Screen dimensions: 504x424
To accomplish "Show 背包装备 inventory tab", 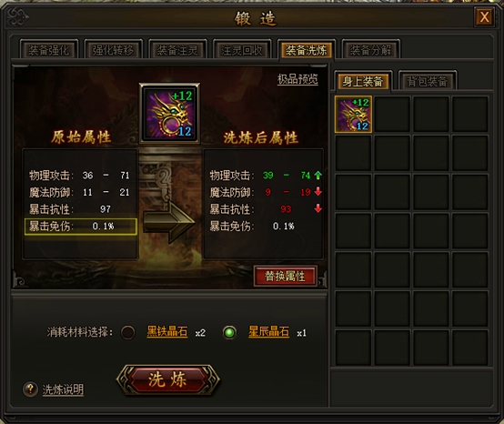I will pyautogui.click(x=428, y=81).
